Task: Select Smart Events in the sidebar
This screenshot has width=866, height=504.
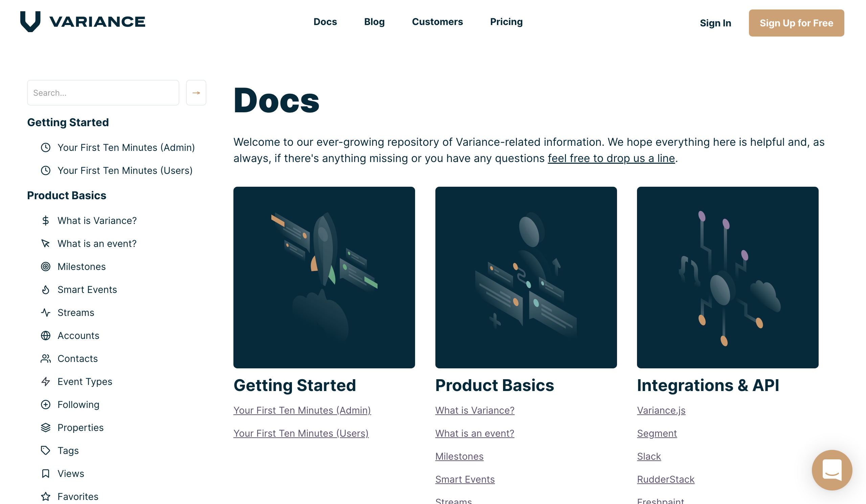Action: pyautogui.click(x=87, y=290)
